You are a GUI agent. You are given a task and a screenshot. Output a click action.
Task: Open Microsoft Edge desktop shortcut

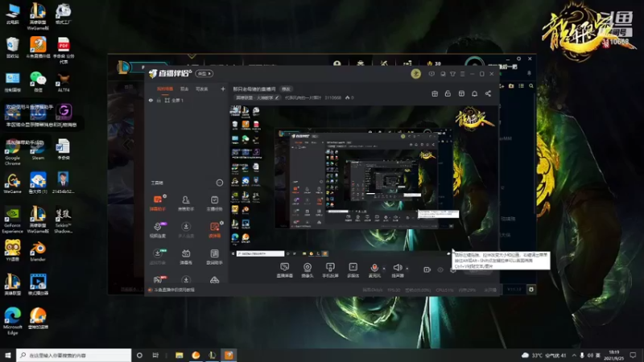pyautogui.click(x=12, y=321)
